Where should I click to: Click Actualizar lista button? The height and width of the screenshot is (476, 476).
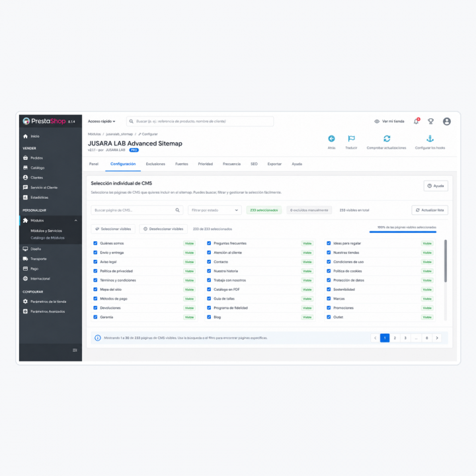tap(430, 210)
